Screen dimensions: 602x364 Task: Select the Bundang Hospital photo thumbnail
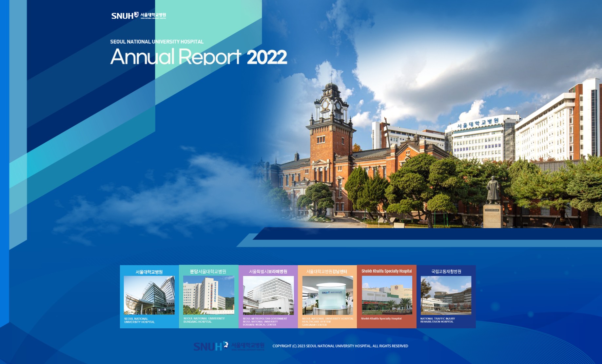tap(209, 295)
